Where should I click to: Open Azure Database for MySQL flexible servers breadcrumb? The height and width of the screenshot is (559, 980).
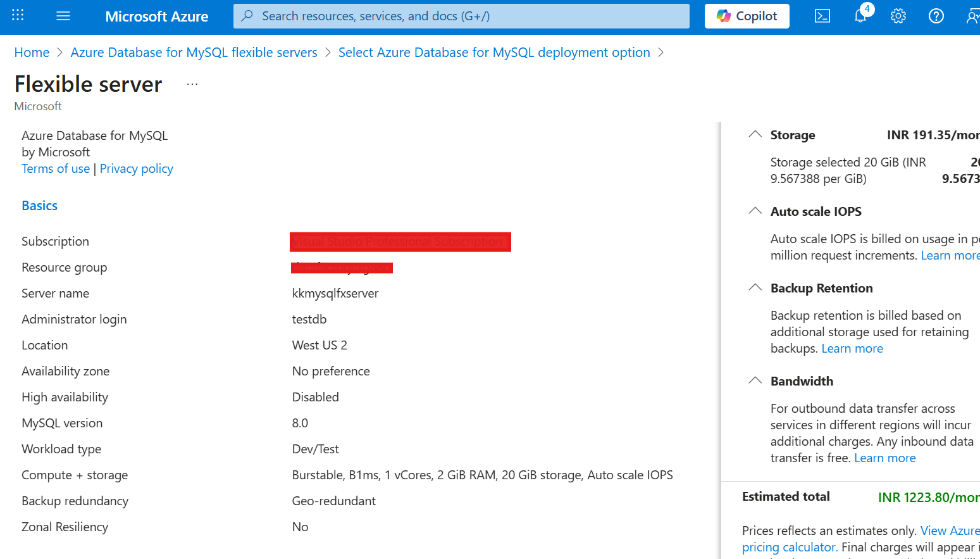pyautogui.click(x=194, y=53)
